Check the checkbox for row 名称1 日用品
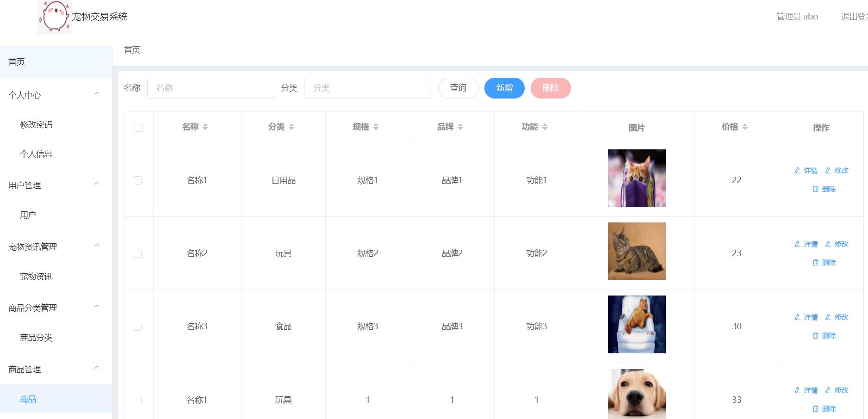 (138, 180)
